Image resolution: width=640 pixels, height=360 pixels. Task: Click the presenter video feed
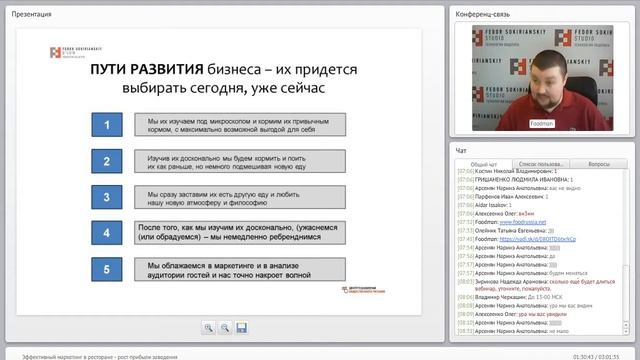point(542,78)
